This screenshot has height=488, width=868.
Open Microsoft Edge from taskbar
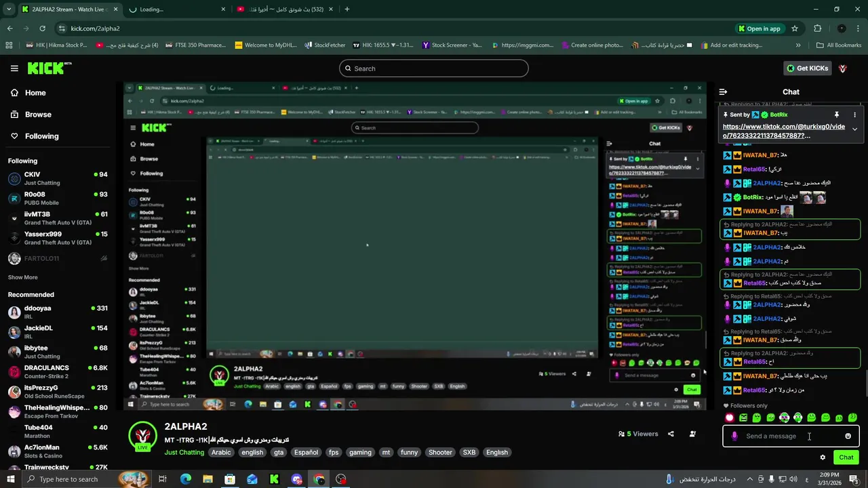pyautogui.click(x=186, y=479)
